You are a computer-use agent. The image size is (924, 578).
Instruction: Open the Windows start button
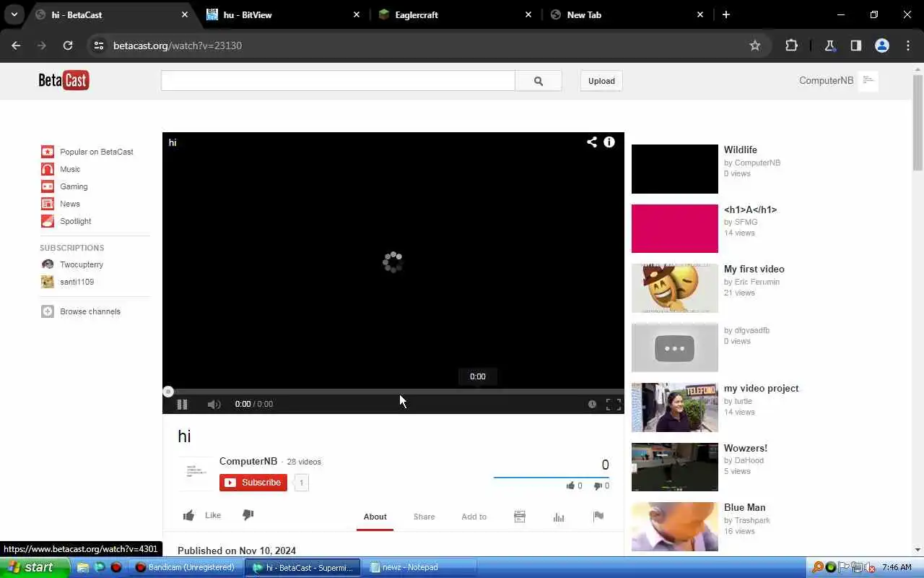tap(33, 567)
